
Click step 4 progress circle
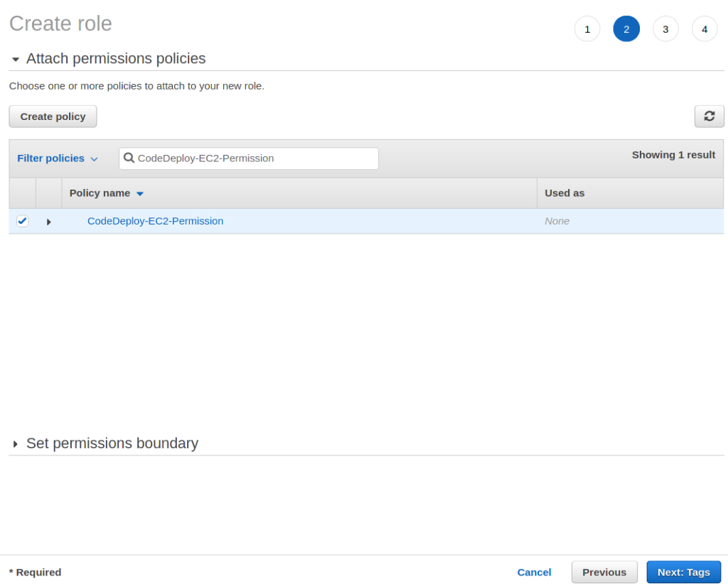coord(704,28)
